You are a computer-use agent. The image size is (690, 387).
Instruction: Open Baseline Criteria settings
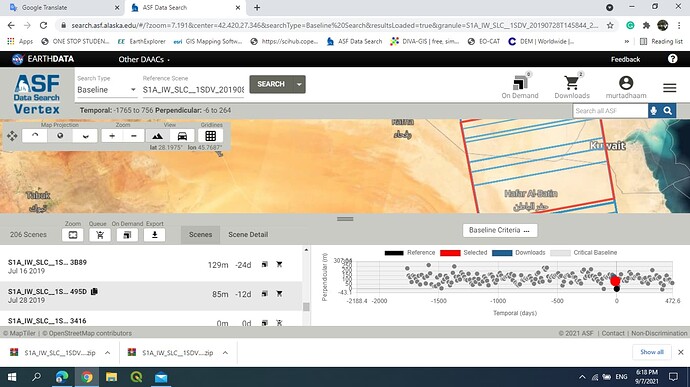499,230
